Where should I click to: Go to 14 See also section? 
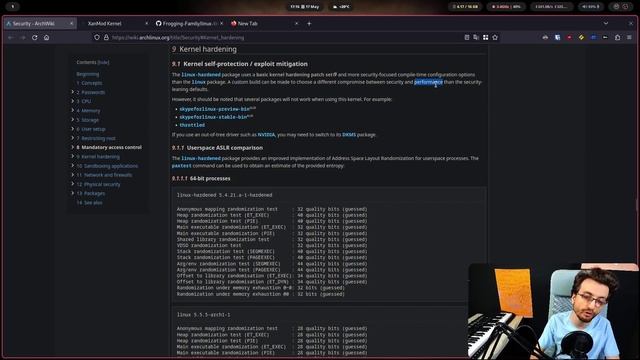click(x=89, y=203)
